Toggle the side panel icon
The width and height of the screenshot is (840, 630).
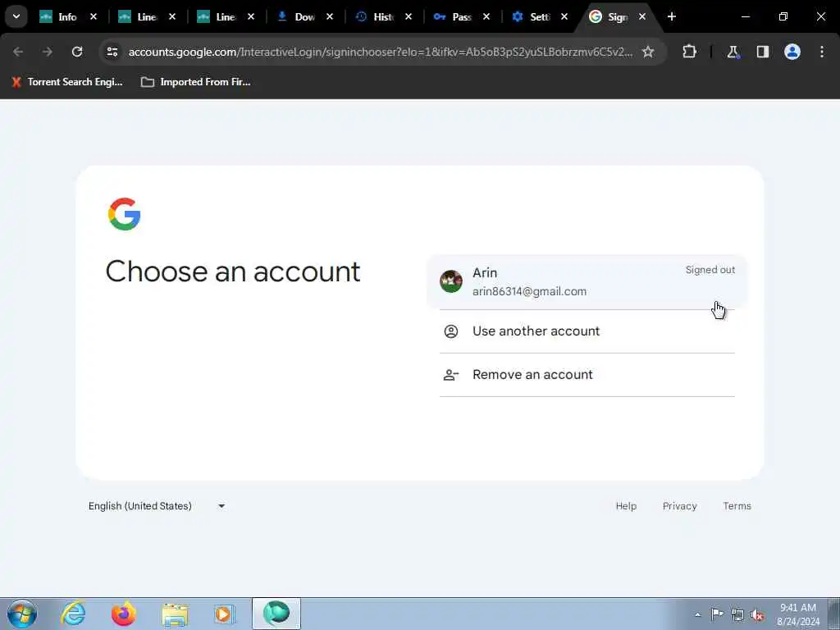pos(762,52)
